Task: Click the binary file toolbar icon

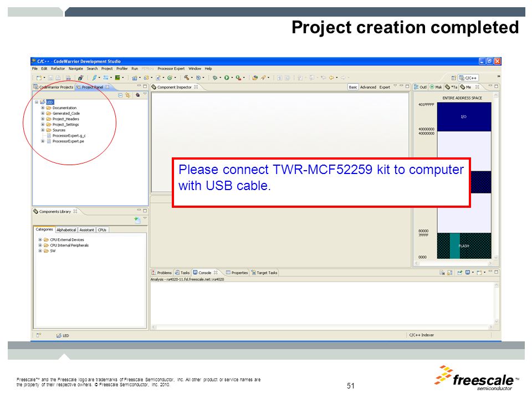Action: (68, 78)
